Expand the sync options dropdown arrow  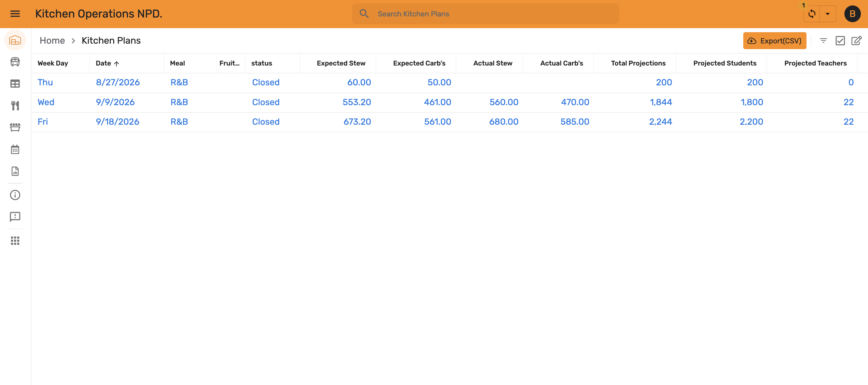point(827,14)
